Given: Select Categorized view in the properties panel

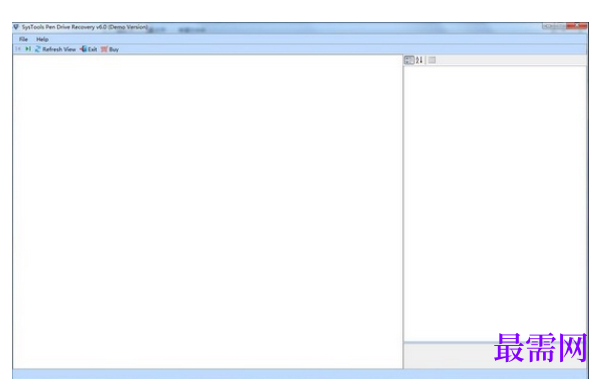Looking at the screenshot, I should click(409, 60).
